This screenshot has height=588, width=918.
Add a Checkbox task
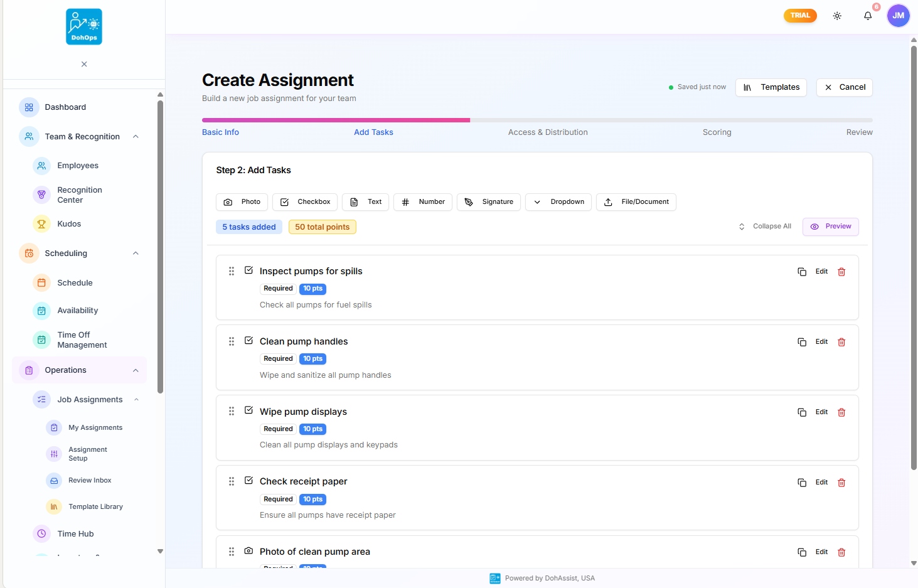tap(305, 201)
